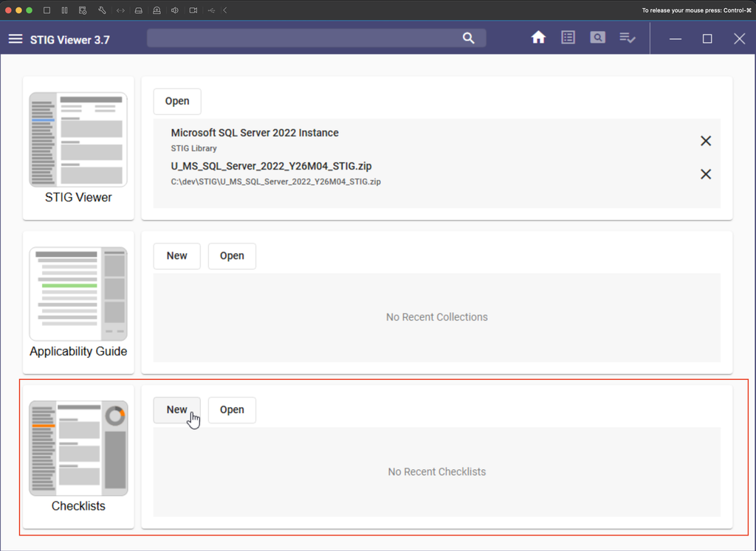Click Open in the Applicability Guide section
Screen dimensions: 756x551
coord(232,256)
